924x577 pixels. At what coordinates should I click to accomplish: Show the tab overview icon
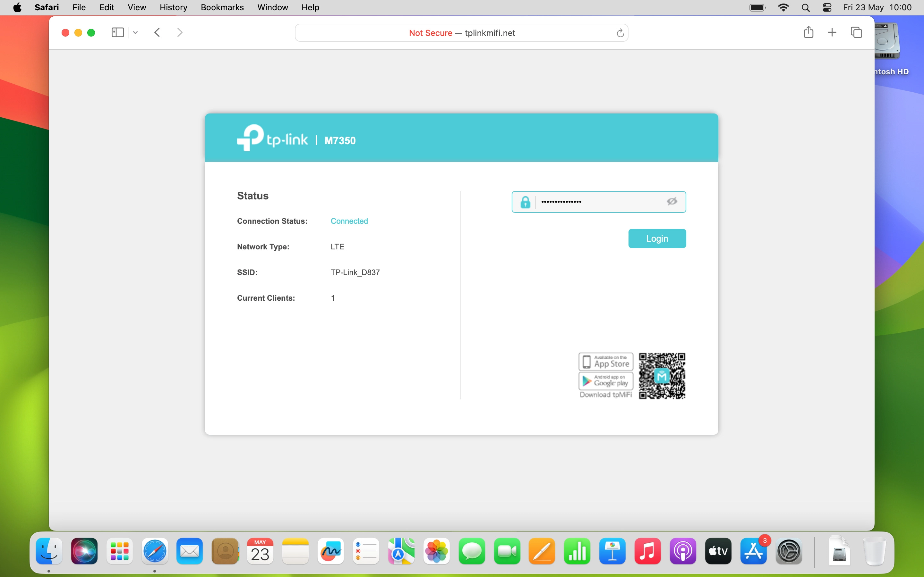click(x=856, y=32)
